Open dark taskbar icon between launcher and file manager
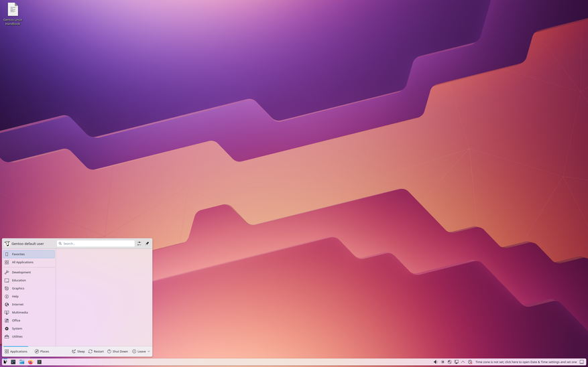This screenshot has height=367, width=588. [13, 362]
